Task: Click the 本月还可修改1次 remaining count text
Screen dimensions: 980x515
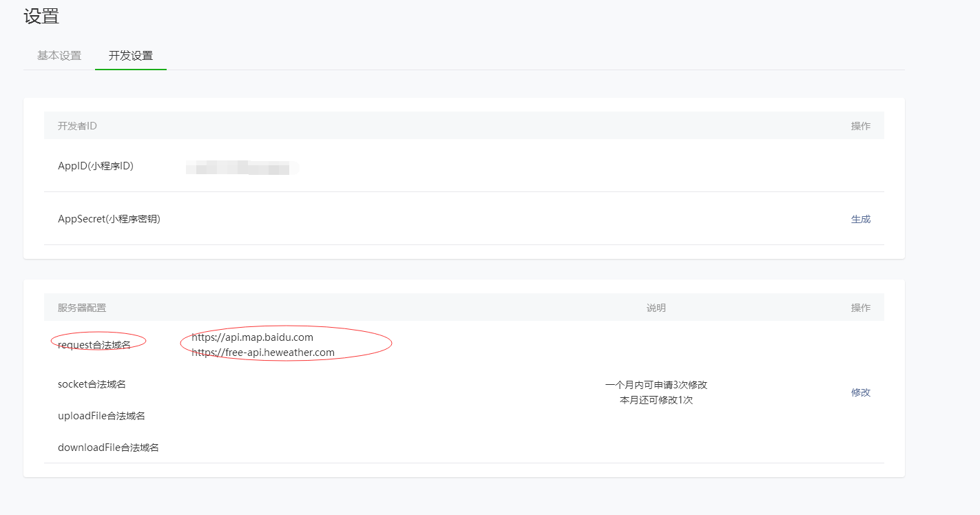Action: coord(656,400)
